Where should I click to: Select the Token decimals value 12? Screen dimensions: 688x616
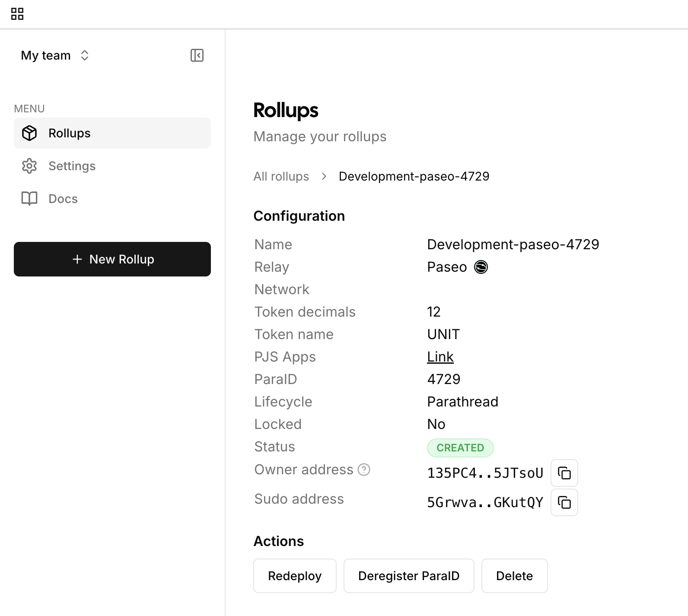pyautogui.click(x=434, y=312)
